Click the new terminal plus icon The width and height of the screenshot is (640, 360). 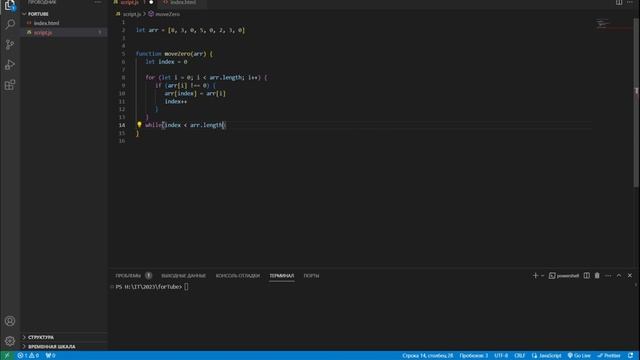pyautogui.click(x=535, y=276)
